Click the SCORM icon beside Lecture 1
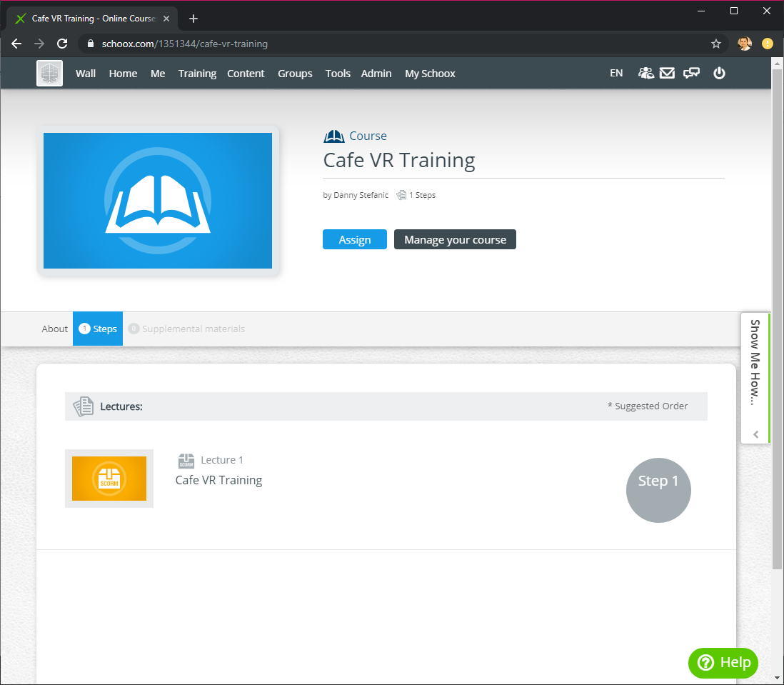Viewport: 784px width, 685px height. point(186,461)
